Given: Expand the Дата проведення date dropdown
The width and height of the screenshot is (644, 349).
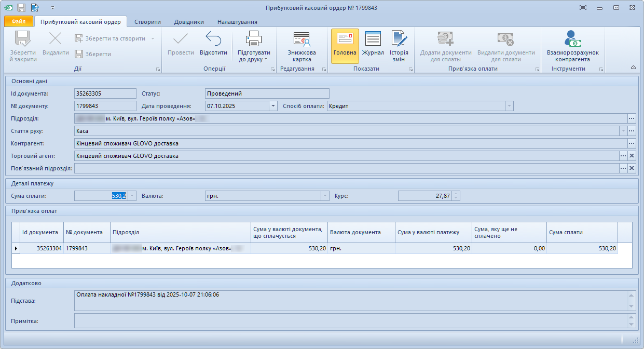Looking at the screenshot, I should [x=273, y=106].
